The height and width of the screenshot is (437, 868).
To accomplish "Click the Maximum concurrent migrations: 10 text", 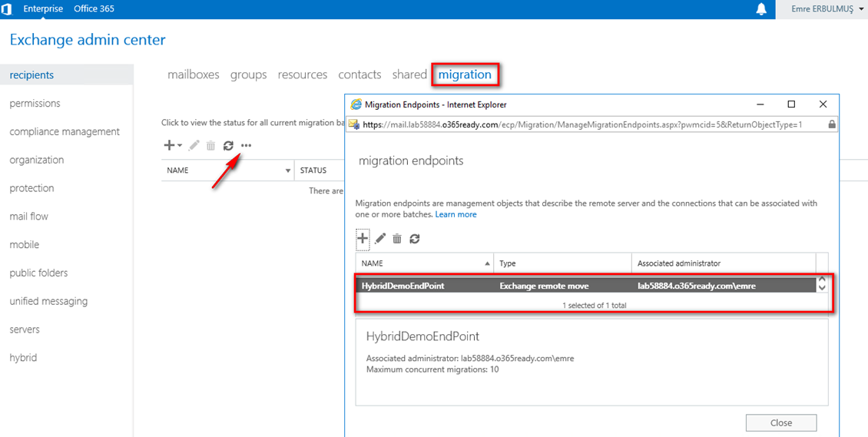I will tap(432, 369).
